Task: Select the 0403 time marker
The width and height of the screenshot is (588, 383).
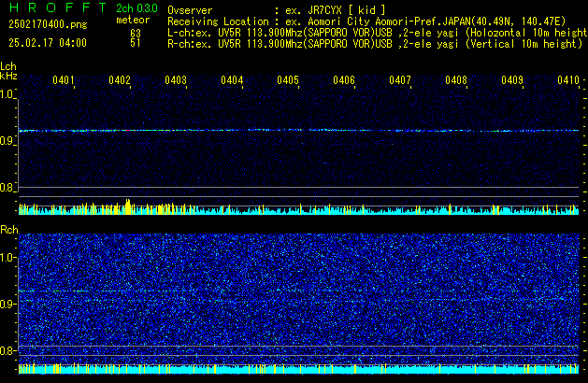Action: pyautogui.click(x=176, y=80)
